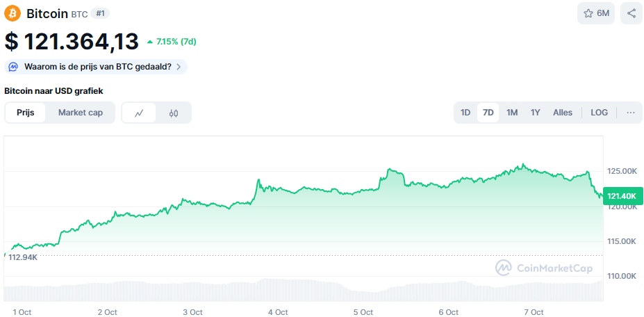
Task: Add Bitcoin to watchlist via star button
Action: point(595,13)
